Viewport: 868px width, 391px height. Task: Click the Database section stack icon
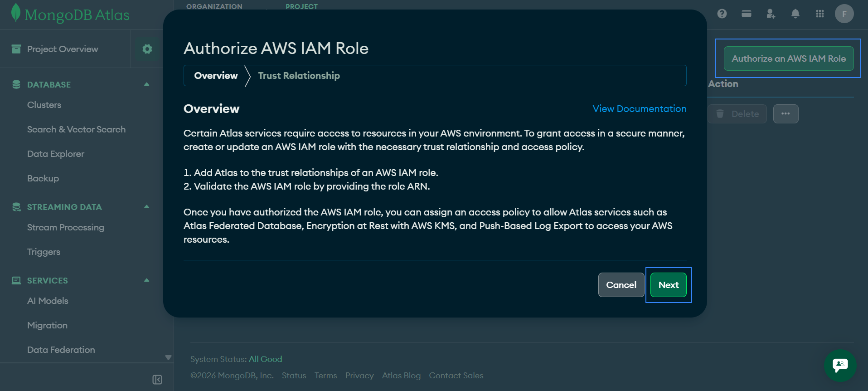tap(16, 84)
